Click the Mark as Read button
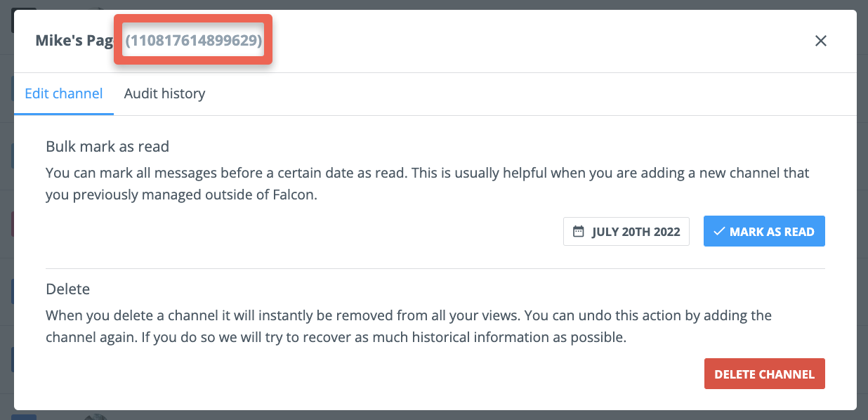868x420 pixels. click(764, 231)
